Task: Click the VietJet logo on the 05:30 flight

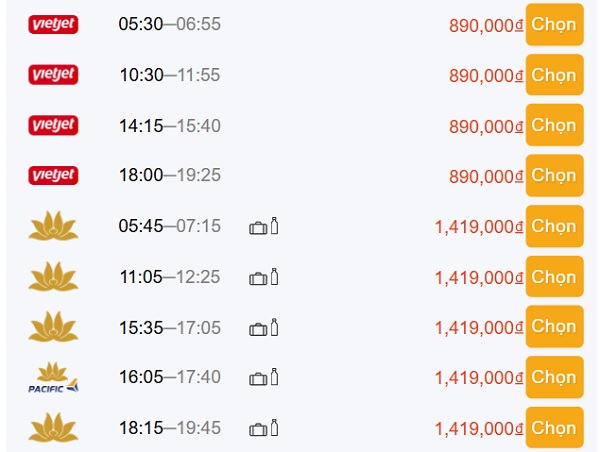Action: click(x=54, y=24)
